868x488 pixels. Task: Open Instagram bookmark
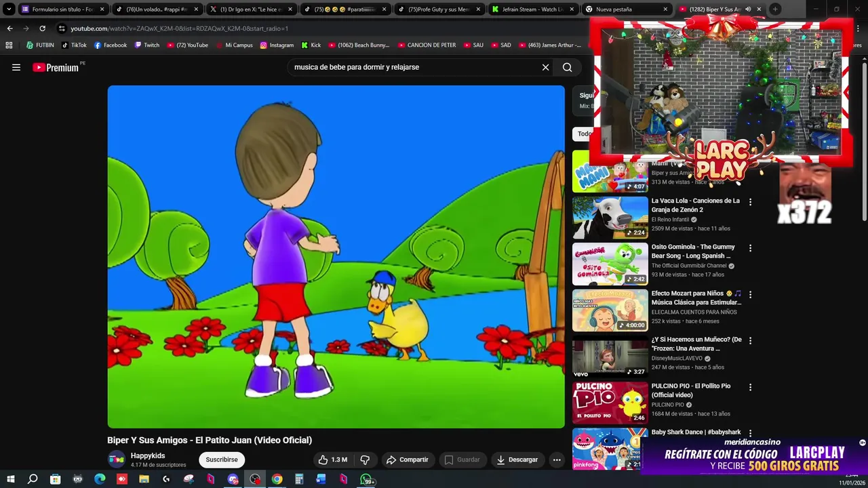click(x=277, y=45)
